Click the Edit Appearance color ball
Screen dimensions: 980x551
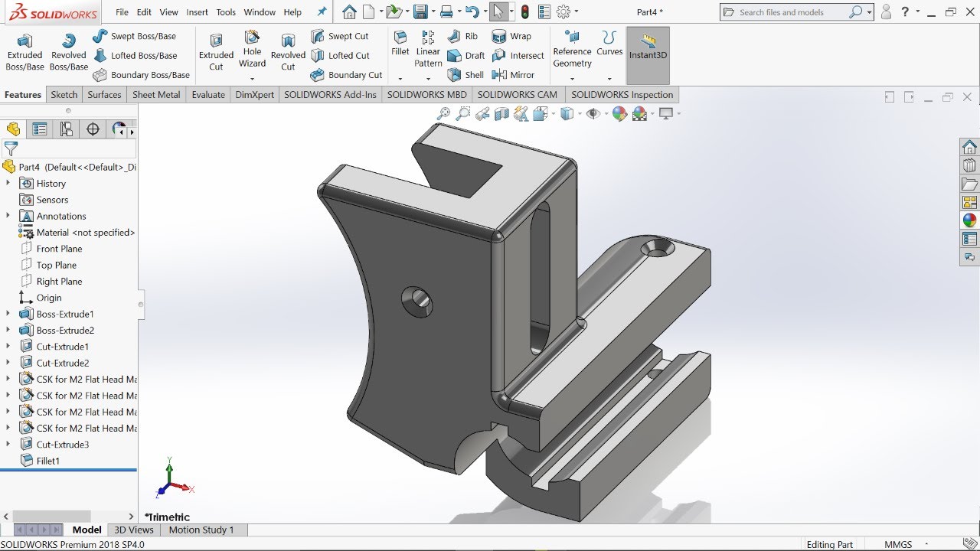coord(619,114)
